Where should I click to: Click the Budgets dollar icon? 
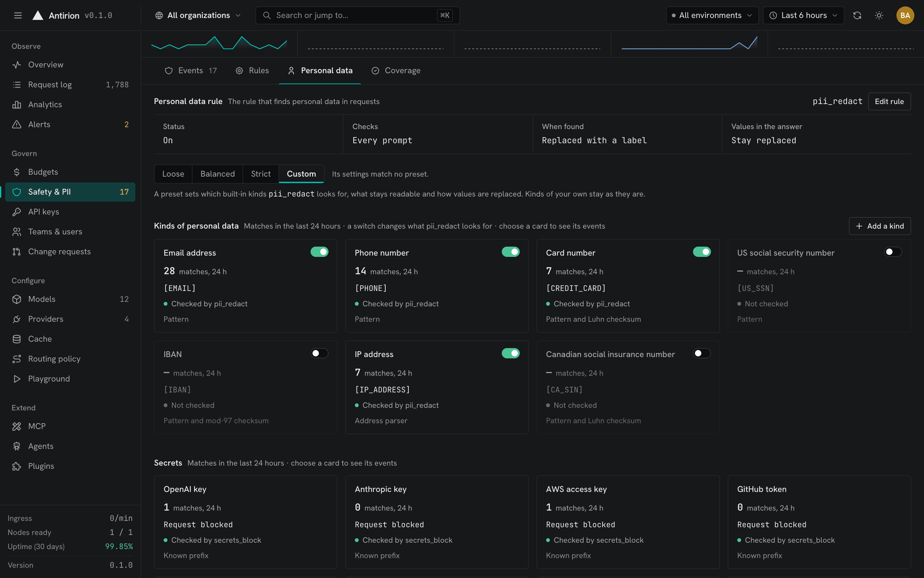point(17,172)
